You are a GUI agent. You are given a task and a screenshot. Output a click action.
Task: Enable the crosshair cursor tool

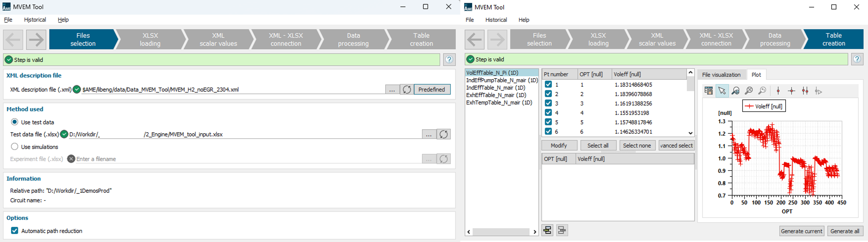tap(791, 91)
